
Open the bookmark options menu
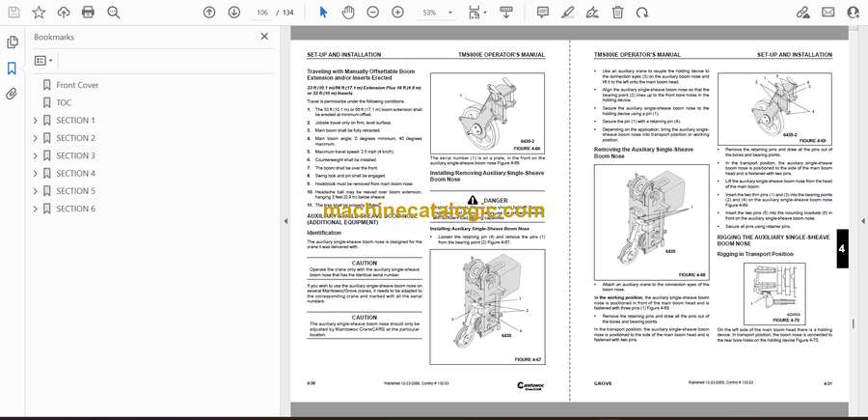coord(43,61)
